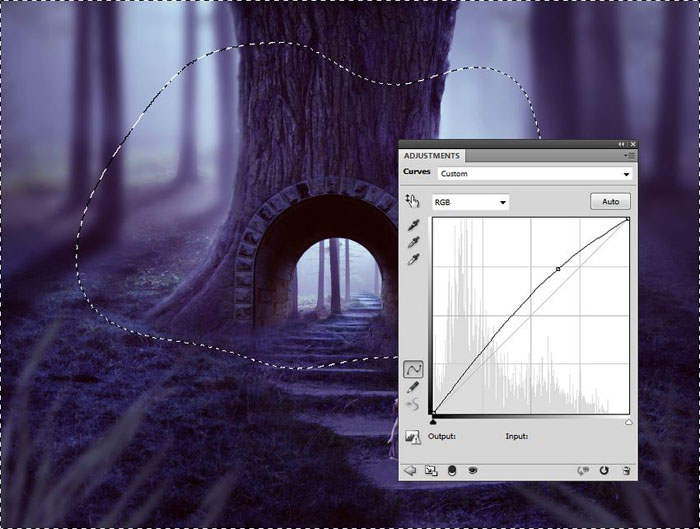Pick the white point eyedropper
700x529 pixels.
413,259
